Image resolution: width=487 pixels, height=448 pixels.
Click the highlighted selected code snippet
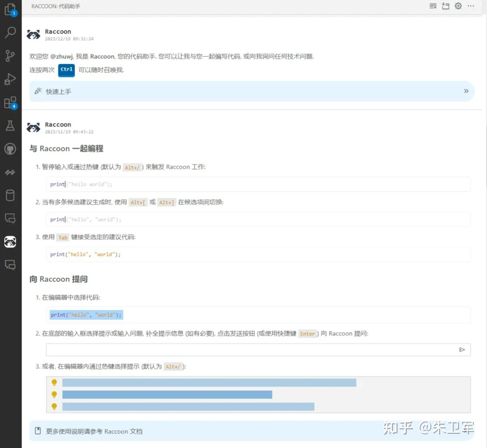click(x=86, y=315)
